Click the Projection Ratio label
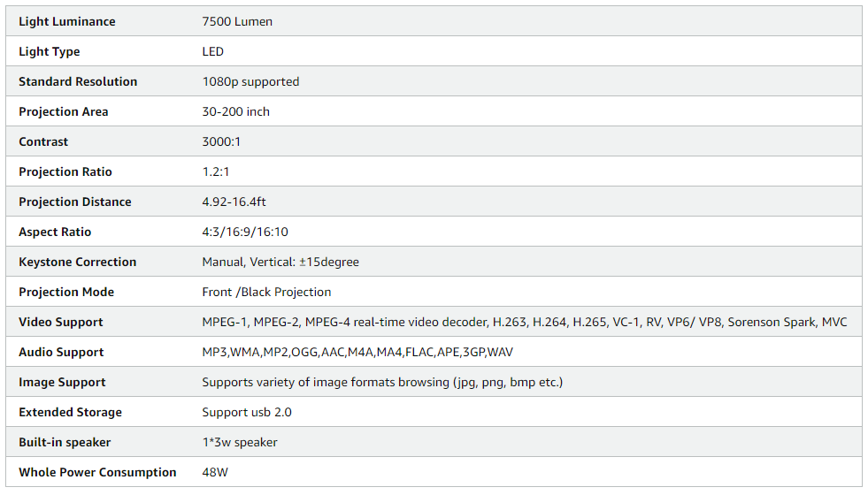 pos(65,172)
